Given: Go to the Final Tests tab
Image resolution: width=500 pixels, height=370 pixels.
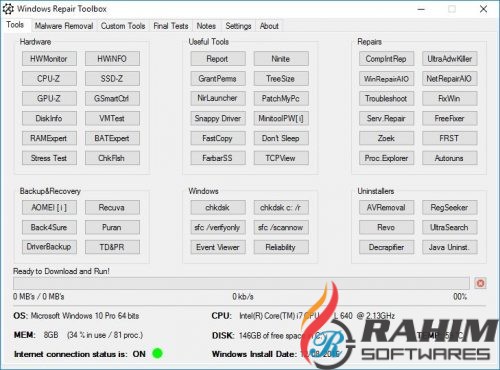Looking at the screenshot, I should (x=171, y=26).
